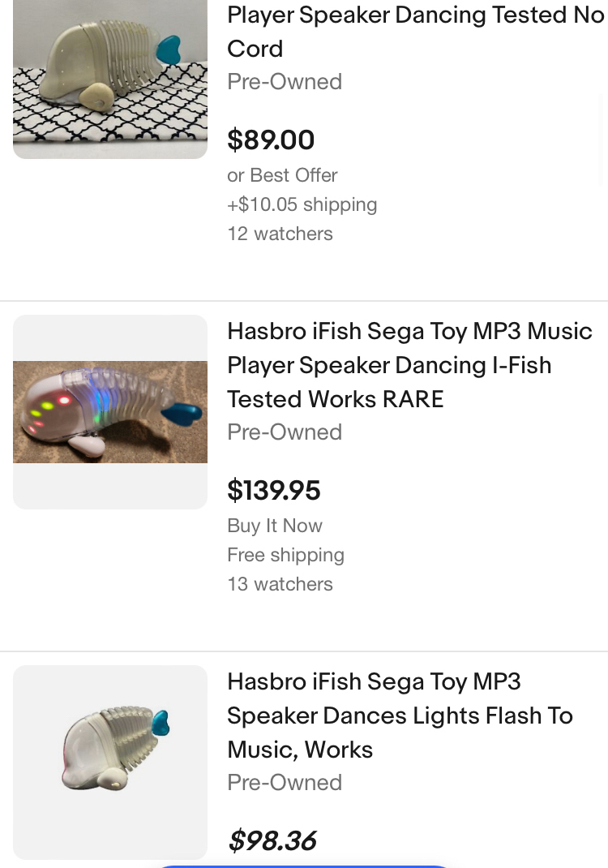The image size is (608, 868).
Task: Tap Pre-Owned on the $139.95 listing
Action: click(285, 432)
